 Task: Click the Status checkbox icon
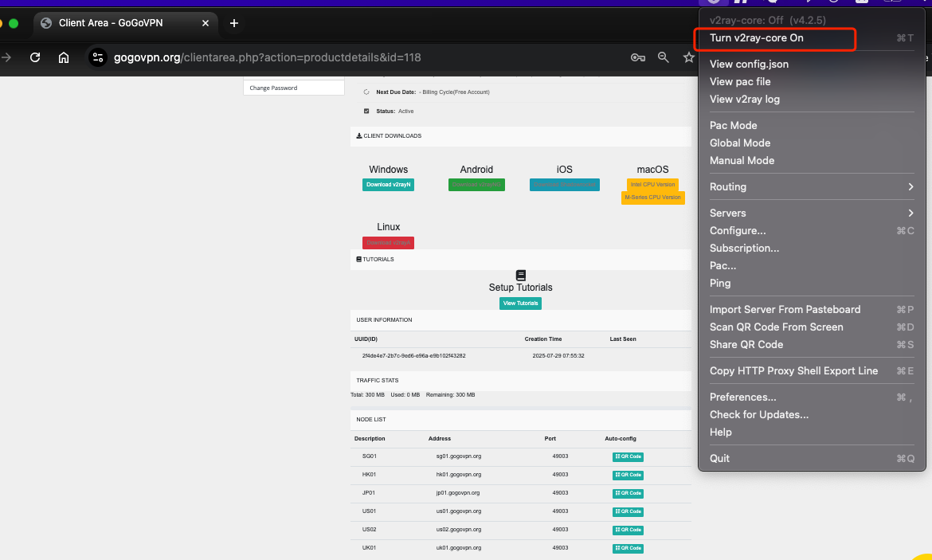[366, 112]
